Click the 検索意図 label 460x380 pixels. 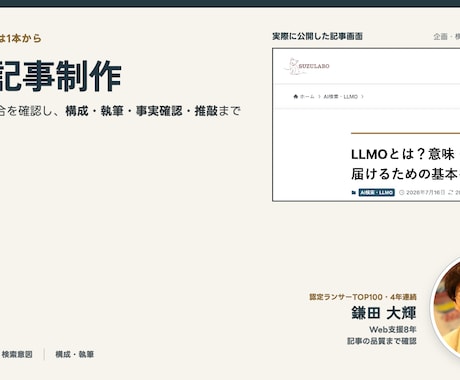tap(16, 354)
